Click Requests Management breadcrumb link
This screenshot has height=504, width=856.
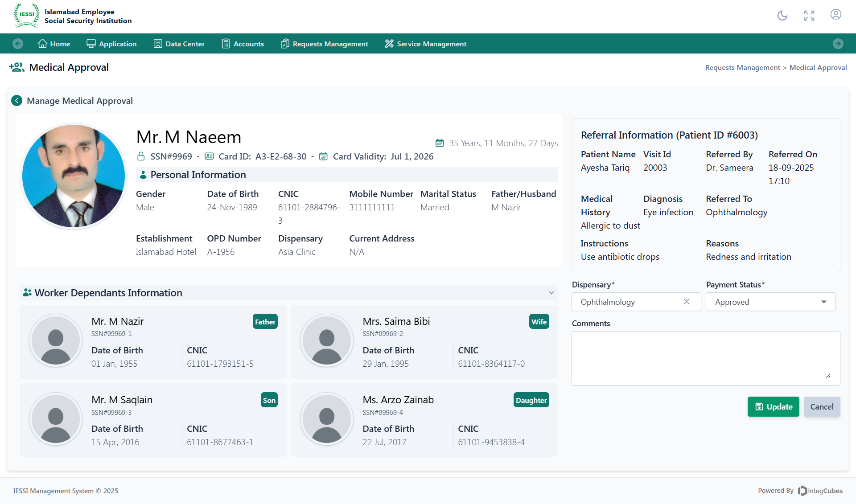coord(742,68)
